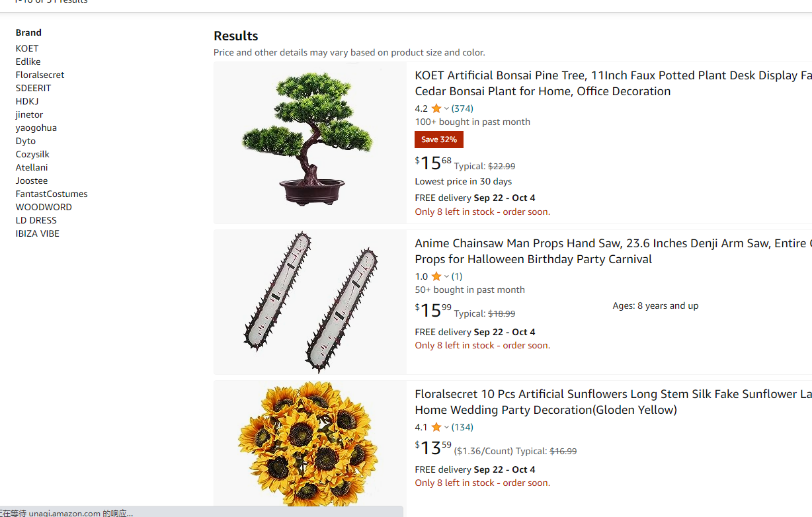Expand rating chevron for Floralsecret Sunflowers

pos(446,427)
